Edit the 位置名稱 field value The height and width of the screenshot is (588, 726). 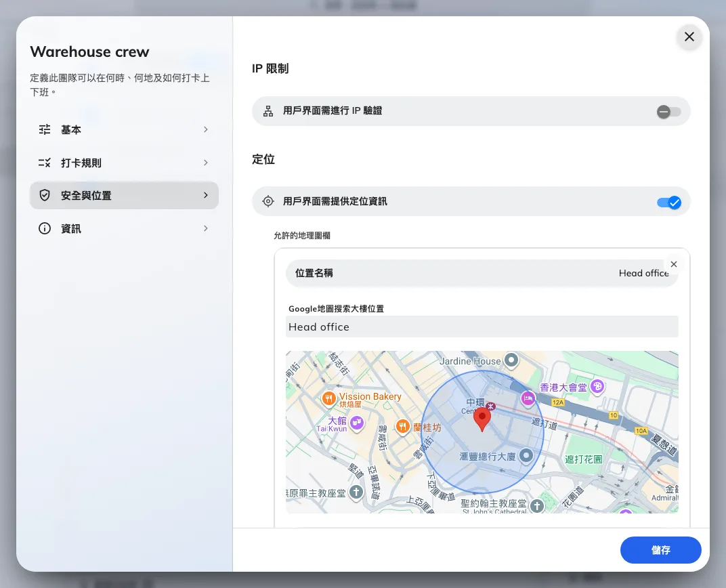(482, 273)
